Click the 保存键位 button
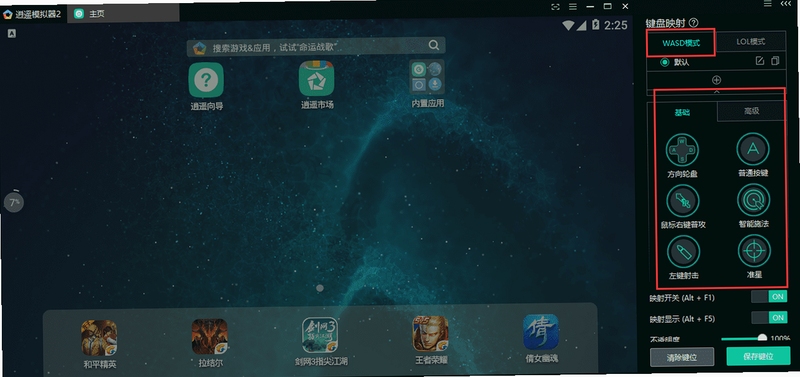800x377 pixels. [x=758, y=357]
